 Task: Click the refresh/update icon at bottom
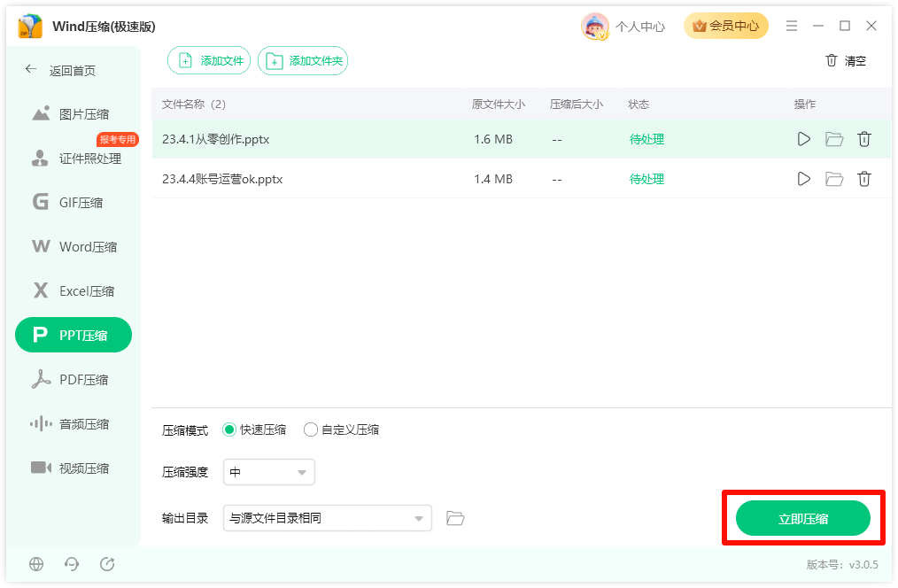click(x=107, y=564)
